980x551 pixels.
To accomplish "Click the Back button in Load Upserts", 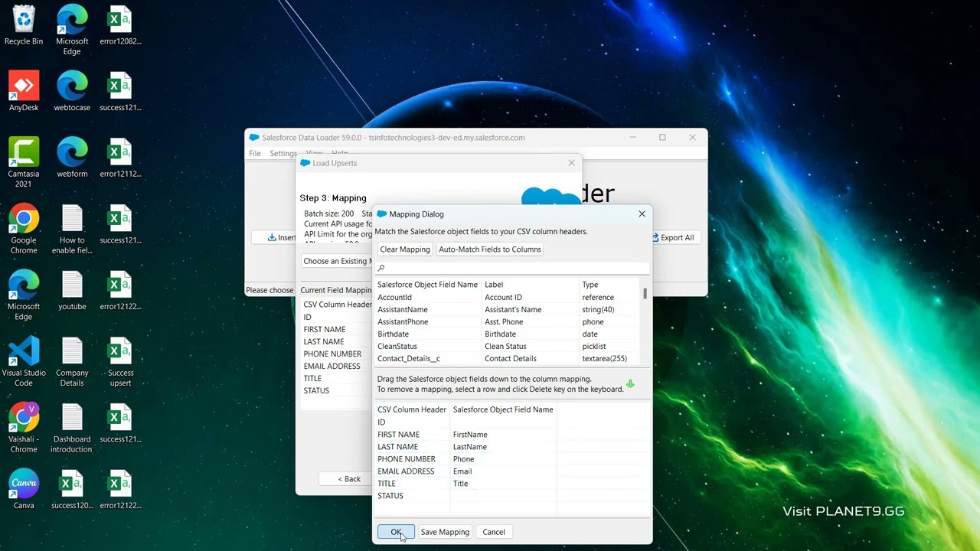I will pos(349,479).
